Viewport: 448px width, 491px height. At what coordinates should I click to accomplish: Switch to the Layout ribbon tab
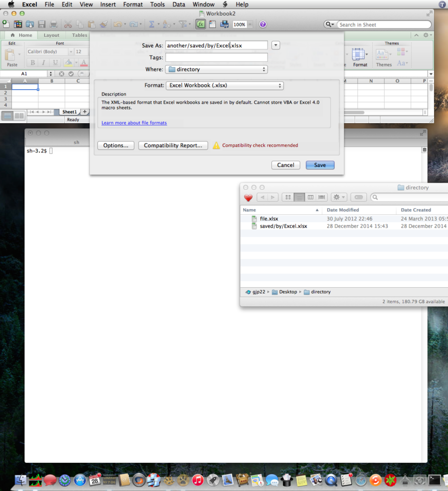pyautogui.click(x=51, y=35)
